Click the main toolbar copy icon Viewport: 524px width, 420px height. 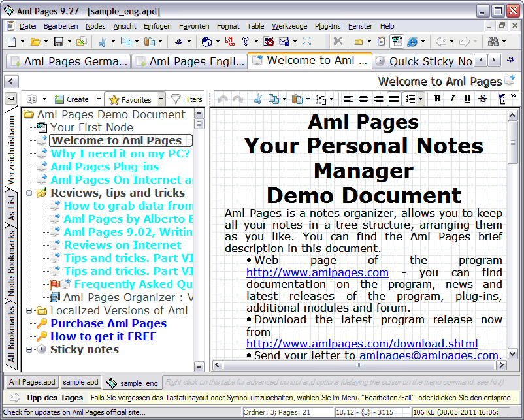point(126,42)
